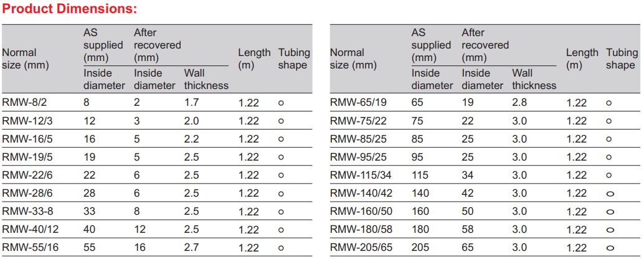Image resolution: width=644 pixels, height=259 pixels.
Task: Click the left table's Wall thickness header
Action: (x=206, y=79)
